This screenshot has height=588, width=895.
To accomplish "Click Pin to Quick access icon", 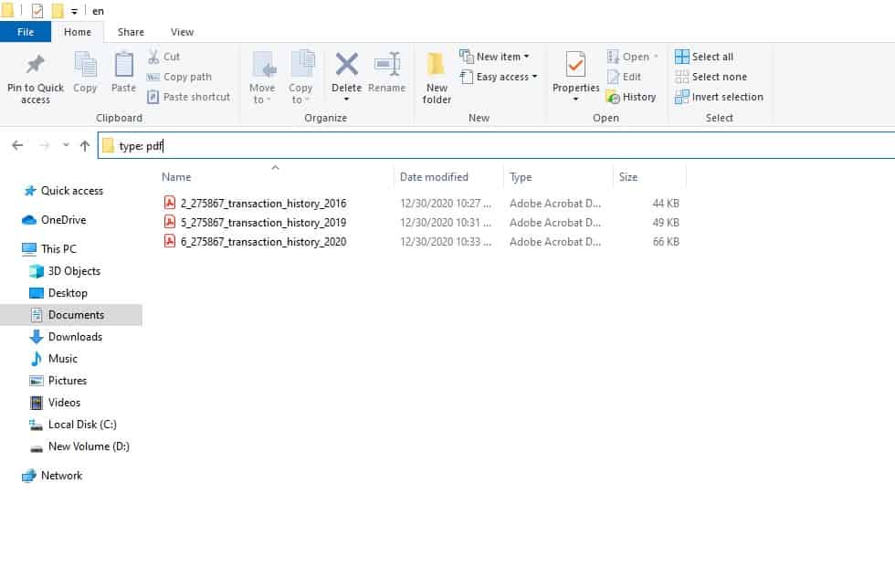I will click(x=35, y=66).
